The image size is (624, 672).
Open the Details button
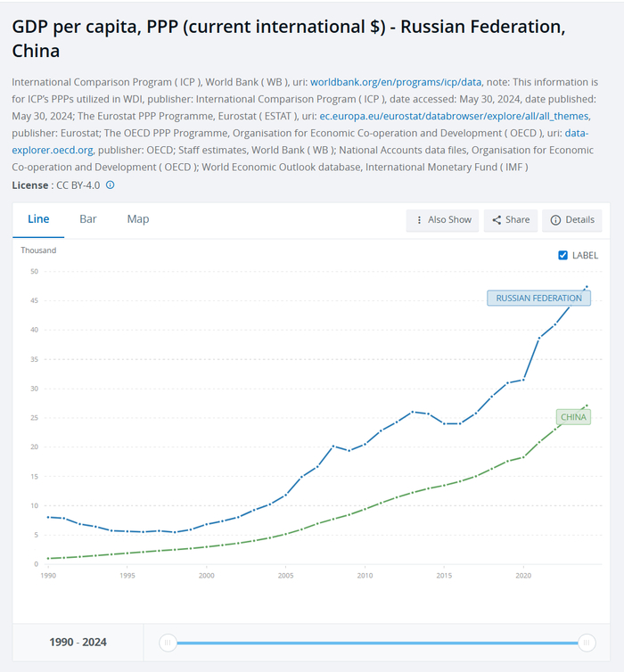(x=571, y=220)
